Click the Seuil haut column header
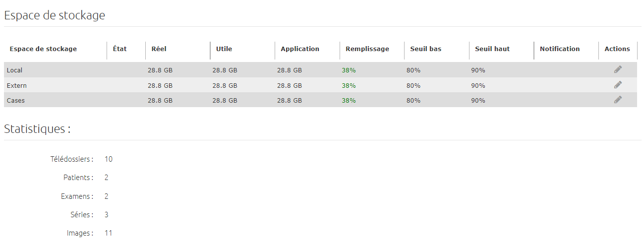644x246 pixels. coord(492,49)
